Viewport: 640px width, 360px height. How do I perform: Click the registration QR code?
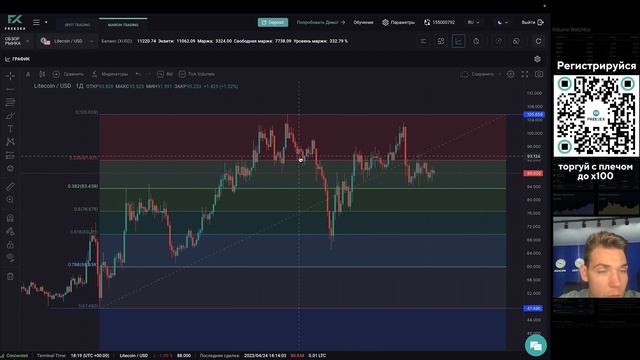click(x=596, y=116)
